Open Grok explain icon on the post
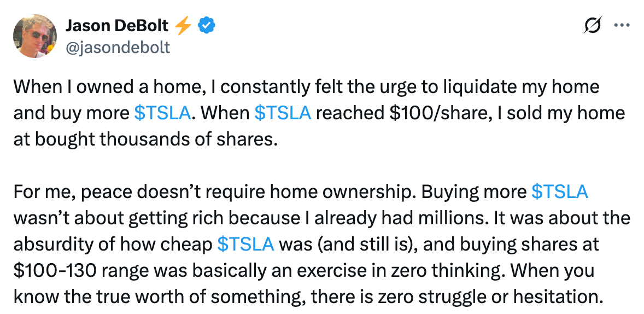The height and width of the screenshot is (314, 644). pos(593,26)
